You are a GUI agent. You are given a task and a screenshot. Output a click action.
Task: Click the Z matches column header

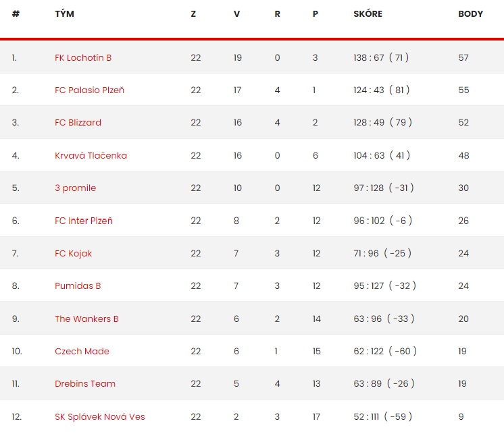193,13
